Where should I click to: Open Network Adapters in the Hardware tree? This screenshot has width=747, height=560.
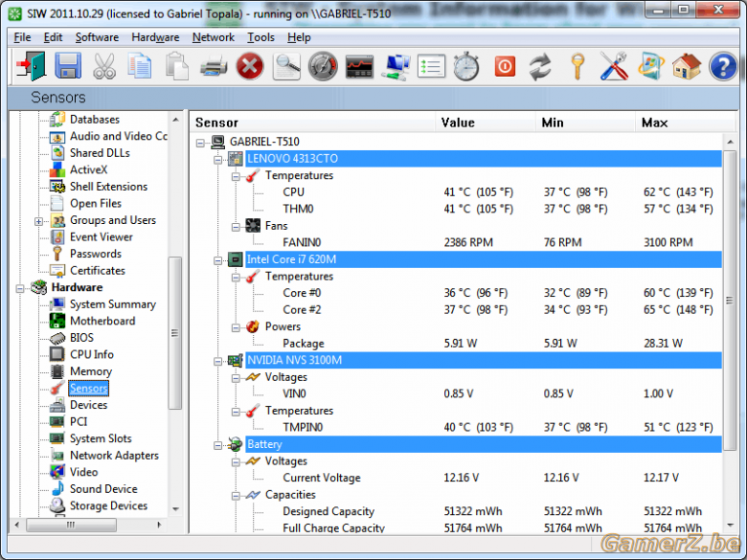(x=114, y=456)
